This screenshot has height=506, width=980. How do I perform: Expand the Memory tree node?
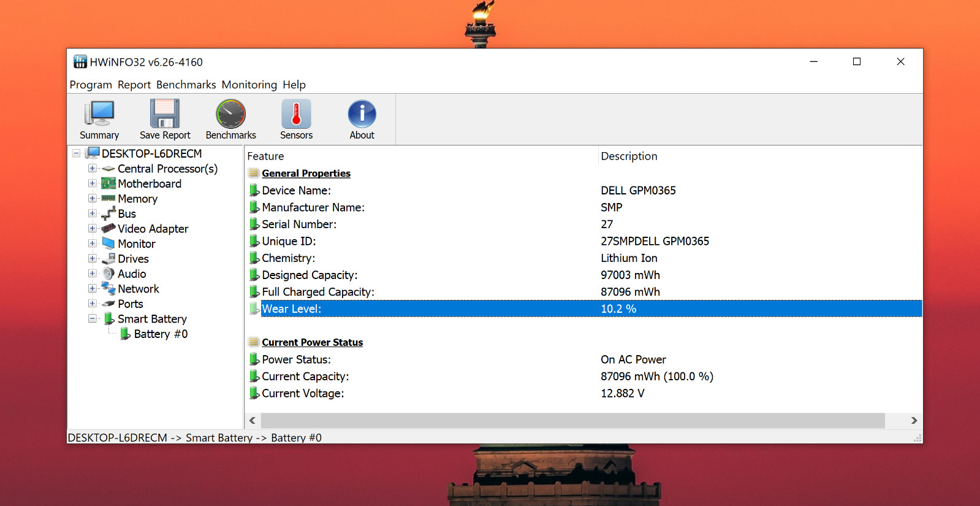tap(93, 198)
